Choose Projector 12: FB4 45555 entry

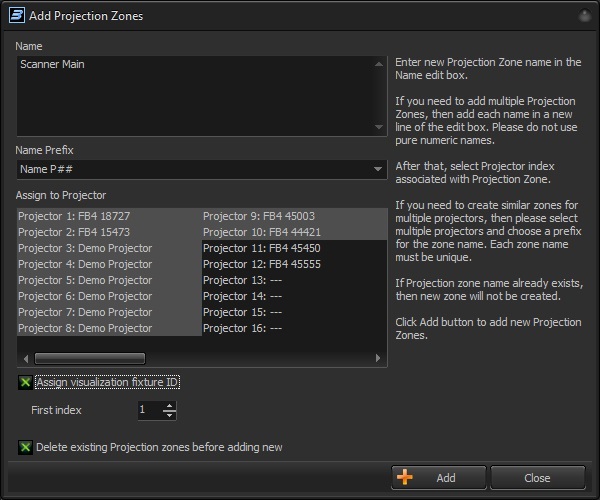point(261,264)
